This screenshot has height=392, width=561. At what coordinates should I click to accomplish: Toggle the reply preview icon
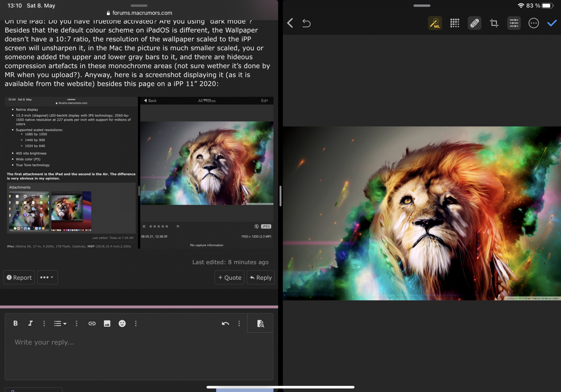260,324
